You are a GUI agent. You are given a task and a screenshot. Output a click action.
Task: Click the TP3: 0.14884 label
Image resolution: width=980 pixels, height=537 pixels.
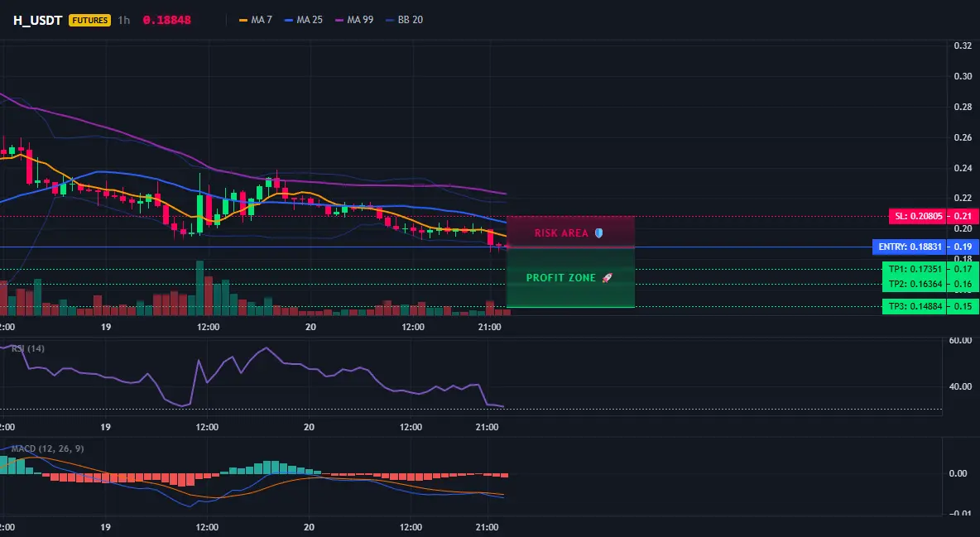pyautogui.click(x=915, y=306)
